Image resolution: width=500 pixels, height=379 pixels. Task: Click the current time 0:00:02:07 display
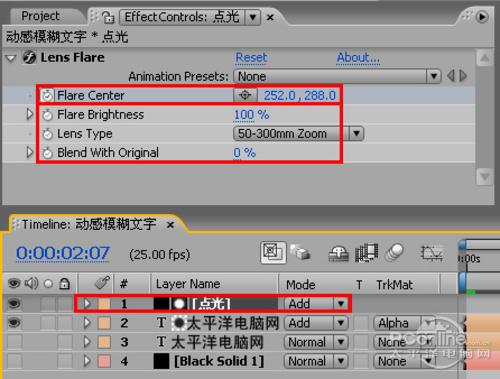point(63,253)
